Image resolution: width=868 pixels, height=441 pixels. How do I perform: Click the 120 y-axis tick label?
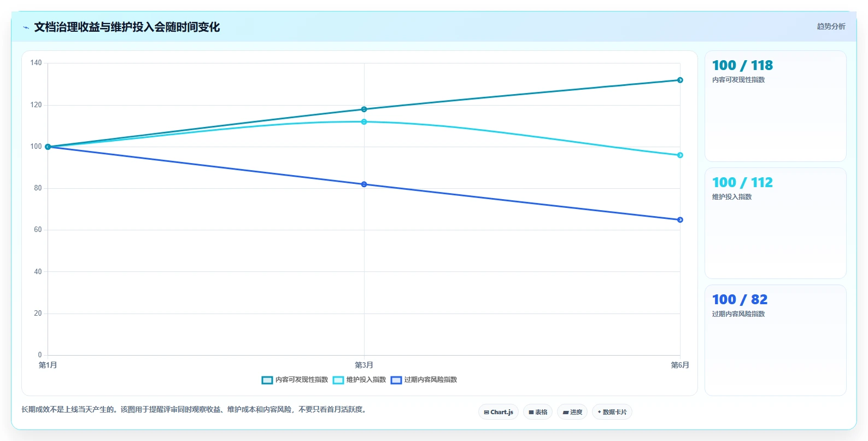(x=36, y=105)
